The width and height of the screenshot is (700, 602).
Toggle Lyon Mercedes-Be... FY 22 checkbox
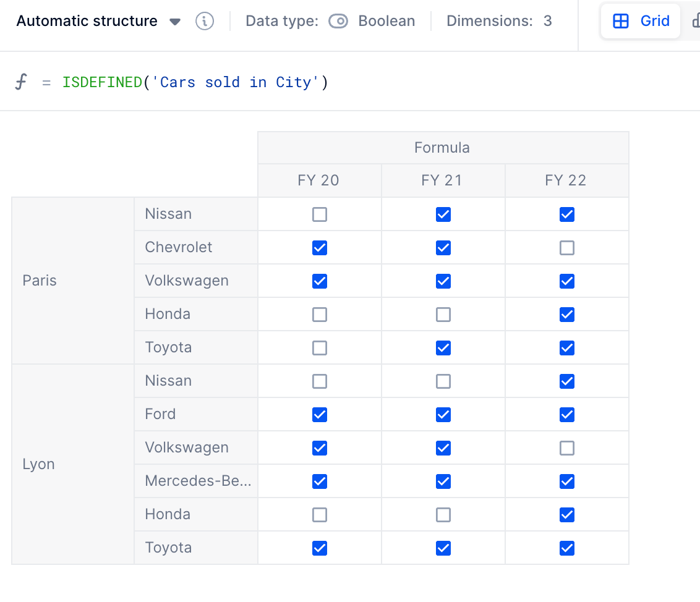[567, 481]
